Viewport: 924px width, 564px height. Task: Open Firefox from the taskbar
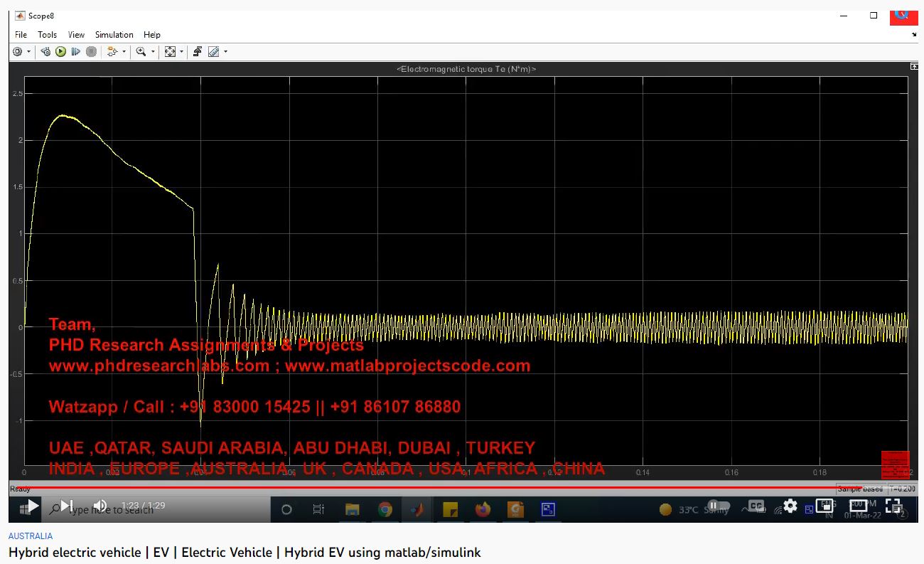click(483, 509)
